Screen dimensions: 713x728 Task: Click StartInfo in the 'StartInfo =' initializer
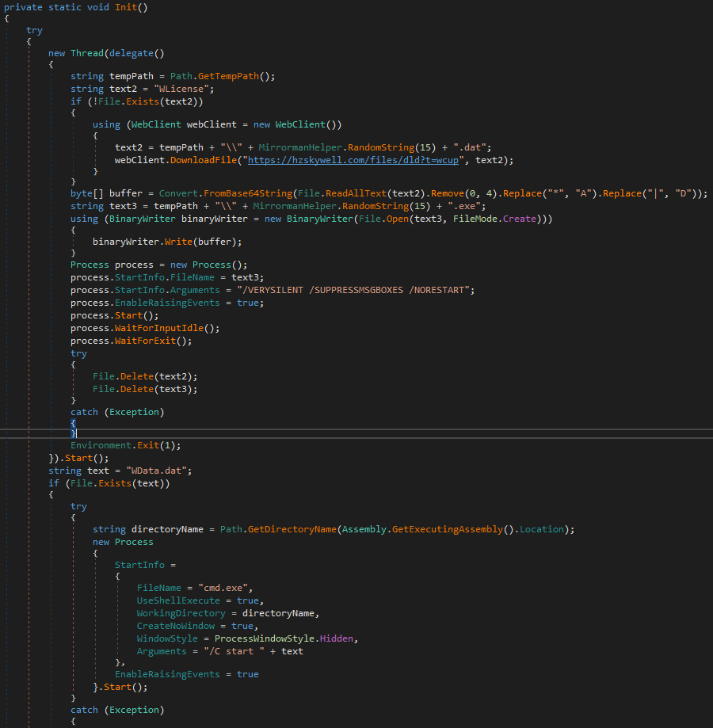click(x=139, y=565)
